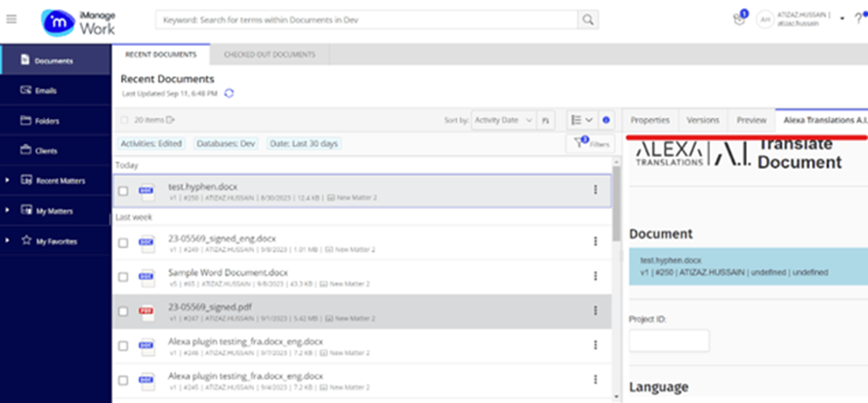
Task: Click the PDF file icon for 23-05569_signed.pdf
Action: [x=147, y=311]
